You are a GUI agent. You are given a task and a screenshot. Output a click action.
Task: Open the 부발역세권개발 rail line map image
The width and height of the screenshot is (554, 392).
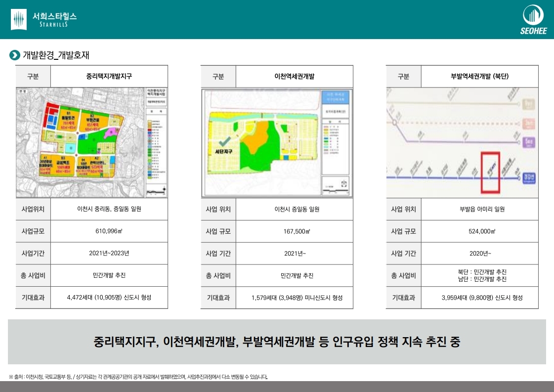(x=462, y=142)
